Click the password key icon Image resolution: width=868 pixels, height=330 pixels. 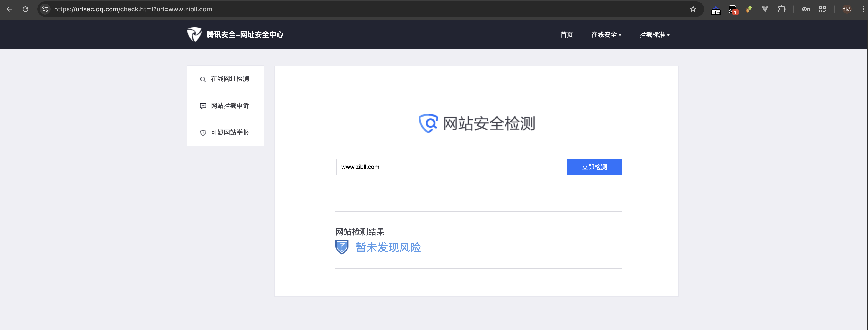806,9
